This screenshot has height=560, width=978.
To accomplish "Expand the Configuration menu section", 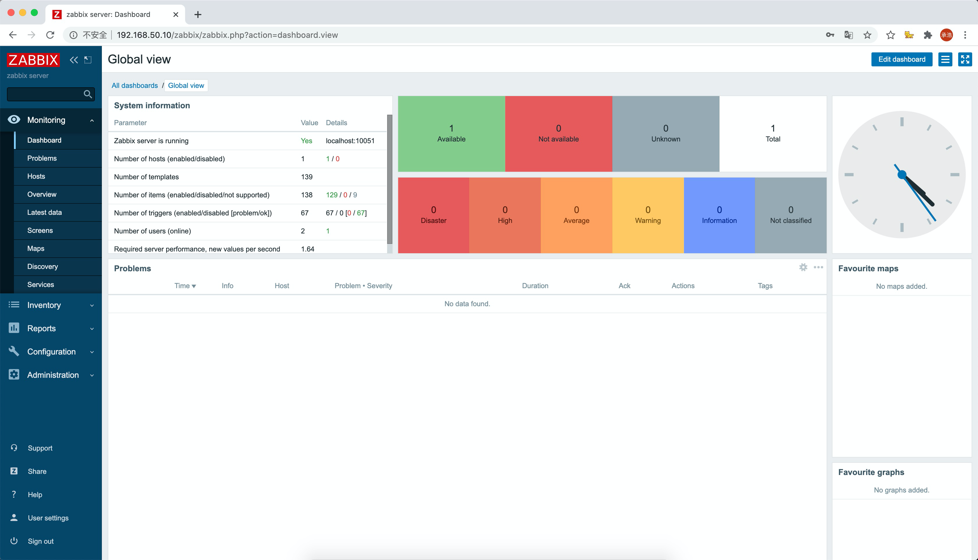I will click(51, 352).
